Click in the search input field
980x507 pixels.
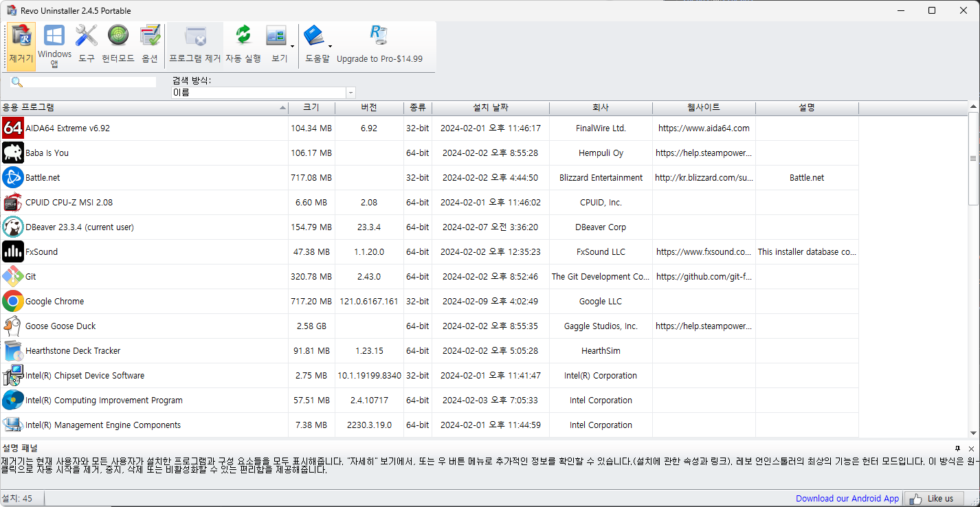pos(90,82)
